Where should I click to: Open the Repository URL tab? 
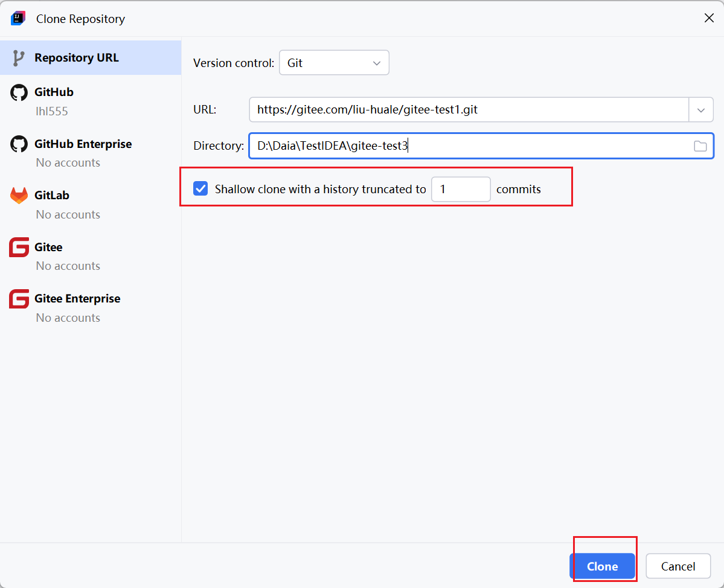tap(91, 58)
